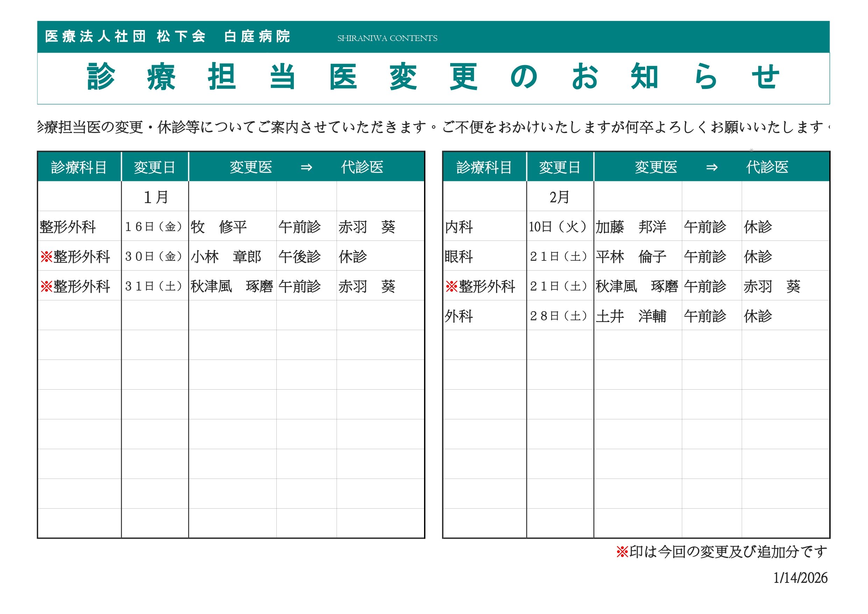Click the 眼科 department cell
The height and width of the screenshot is (614, 868).
click(459, 257)
